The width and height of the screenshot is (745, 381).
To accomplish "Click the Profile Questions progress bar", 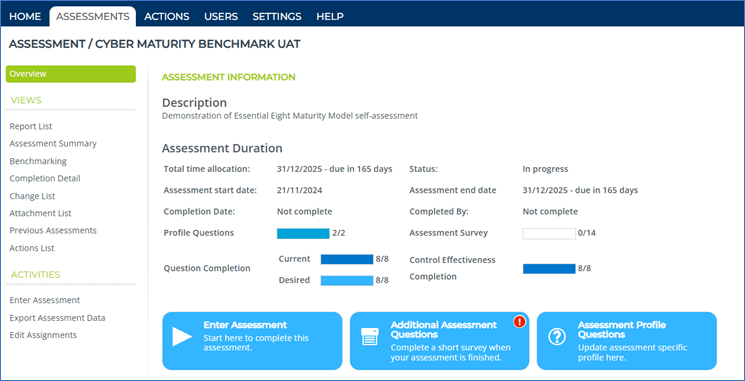I will pyautogui.click(x=303, y=233).
